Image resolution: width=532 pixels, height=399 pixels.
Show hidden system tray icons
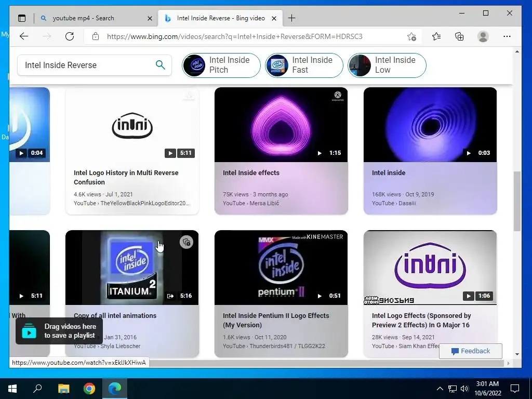(x=440, y=389)
